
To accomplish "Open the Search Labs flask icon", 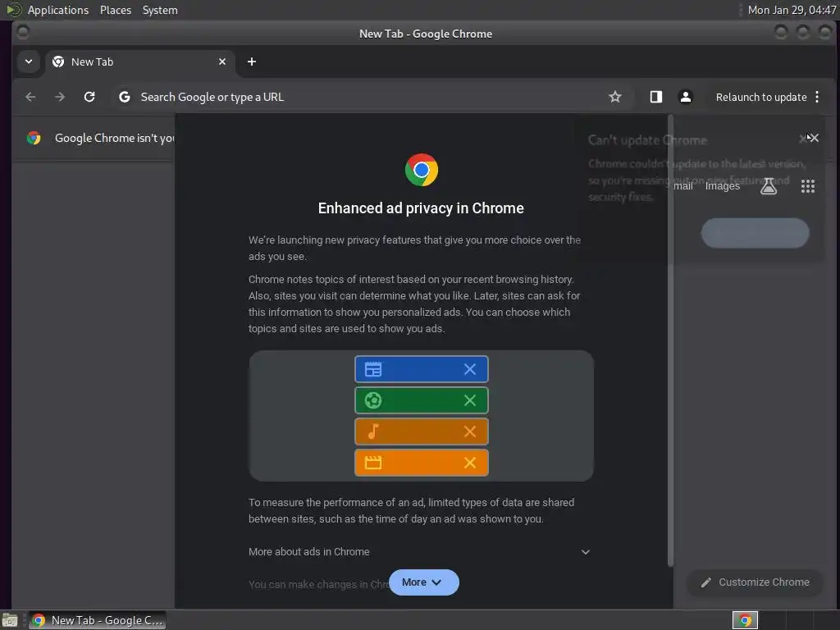I will [x=769, y=186].
